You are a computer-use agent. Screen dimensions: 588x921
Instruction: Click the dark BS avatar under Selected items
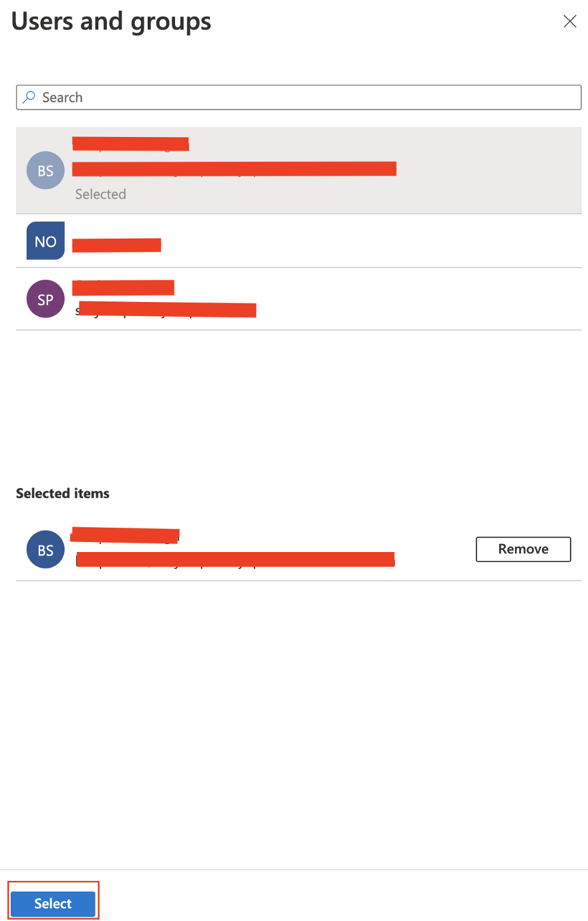pyautogui.click(x=45, y=549)
